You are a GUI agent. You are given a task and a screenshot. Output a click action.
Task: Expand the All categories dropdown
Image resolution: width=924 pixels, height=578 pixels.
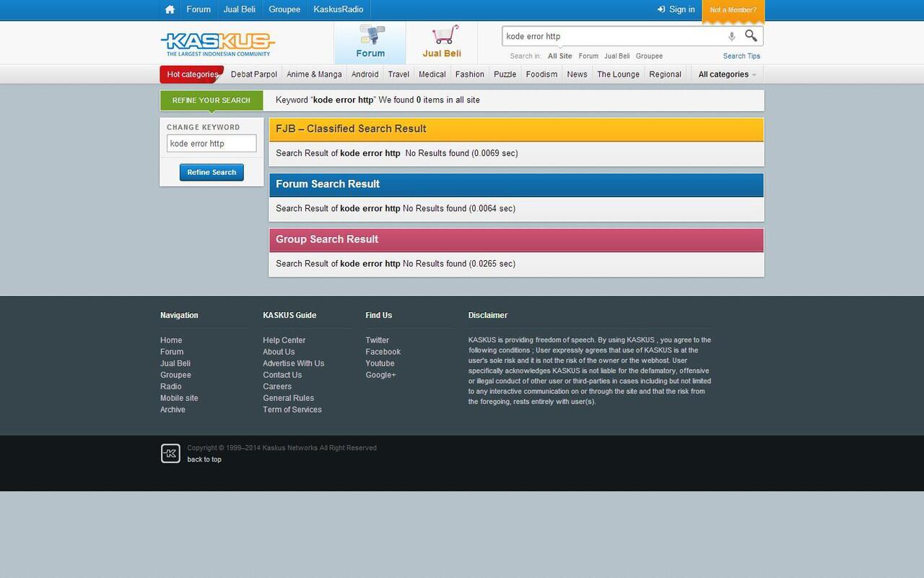tap(727, 74)
